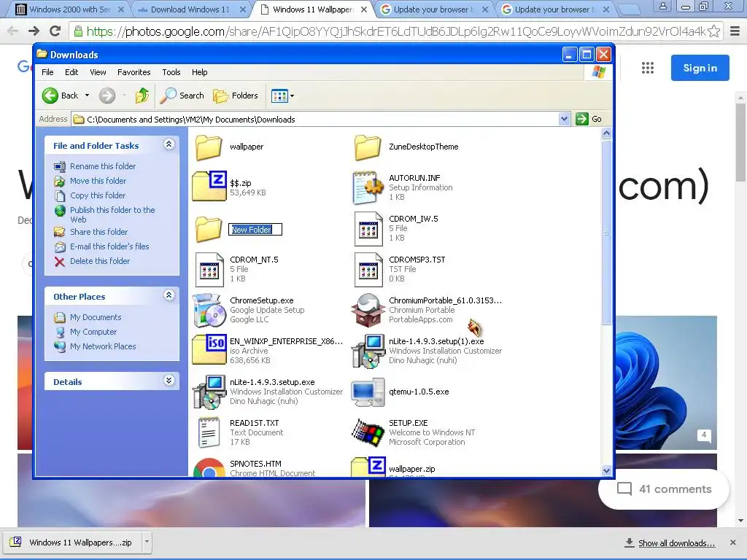Select the ChromeSetup.exe installer icon
Screen dimensions: 747x560
click(x=209, y=311)
